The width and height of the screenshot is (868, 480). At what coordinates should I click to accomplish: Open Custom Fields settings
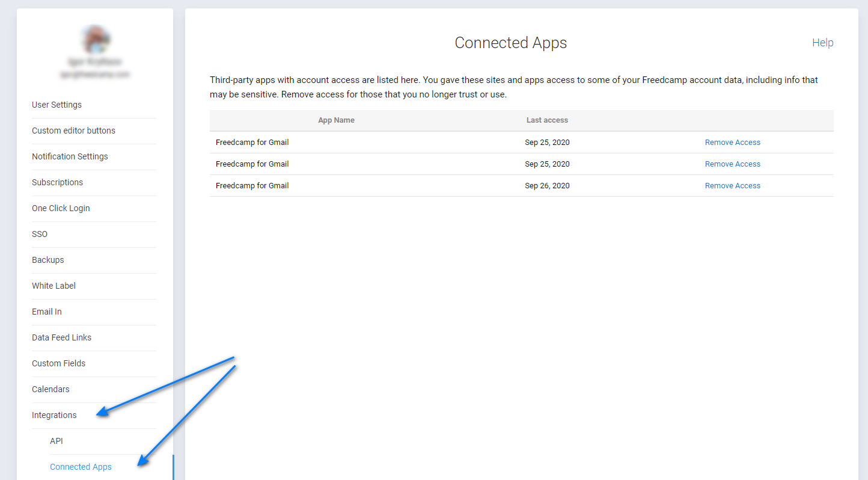(58, 363)
